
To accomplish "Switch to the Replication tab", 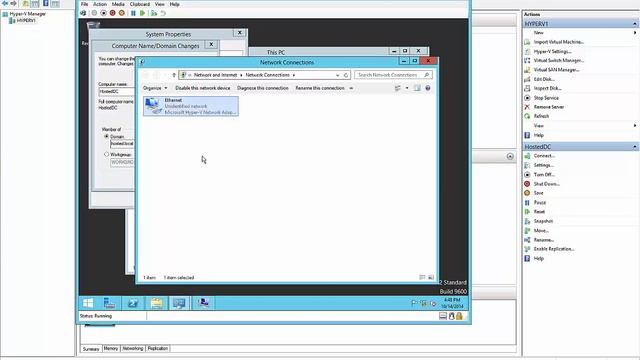I will (x=158, y=349).
